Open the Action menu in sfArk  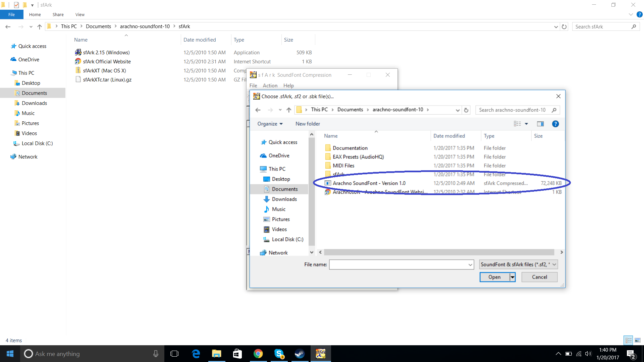pos(270,86)
